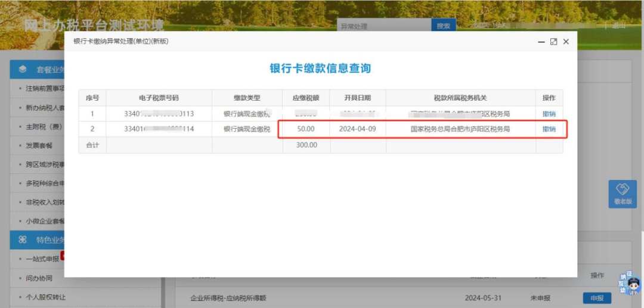Open the 纳征互动 assistant avatar icon
Viewport: 644px width, 308px height.
coord(628,284)
